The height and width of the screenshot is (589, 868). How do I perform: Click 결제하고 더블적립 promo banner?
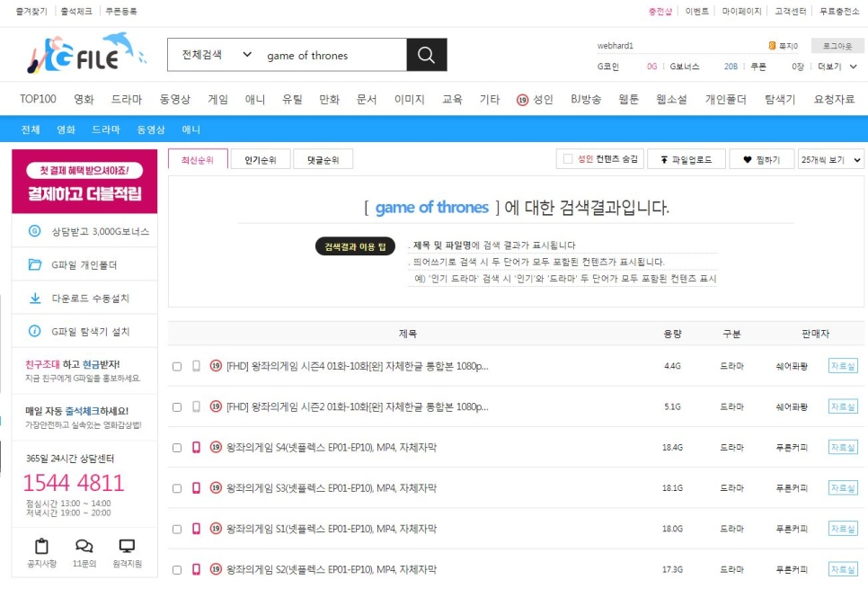click(84, 181)
